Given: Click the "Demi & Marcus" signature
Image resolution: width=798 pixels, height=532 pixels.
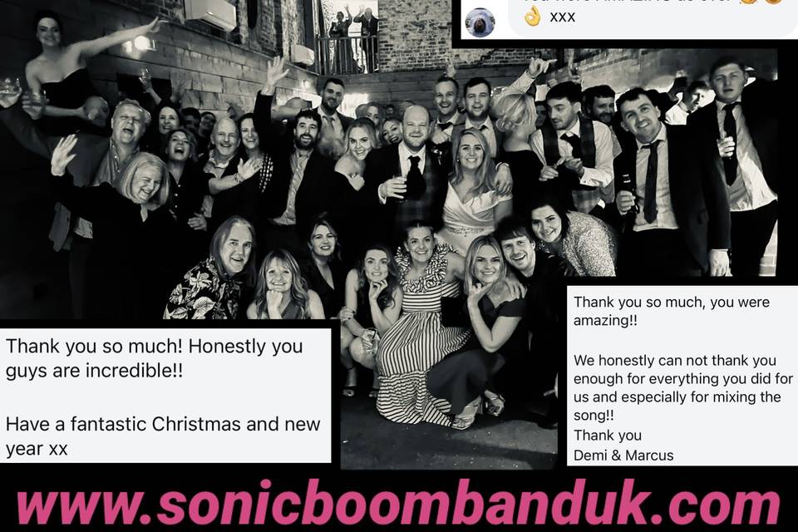Looking at the screenshot, I should [x=623, y=456].
